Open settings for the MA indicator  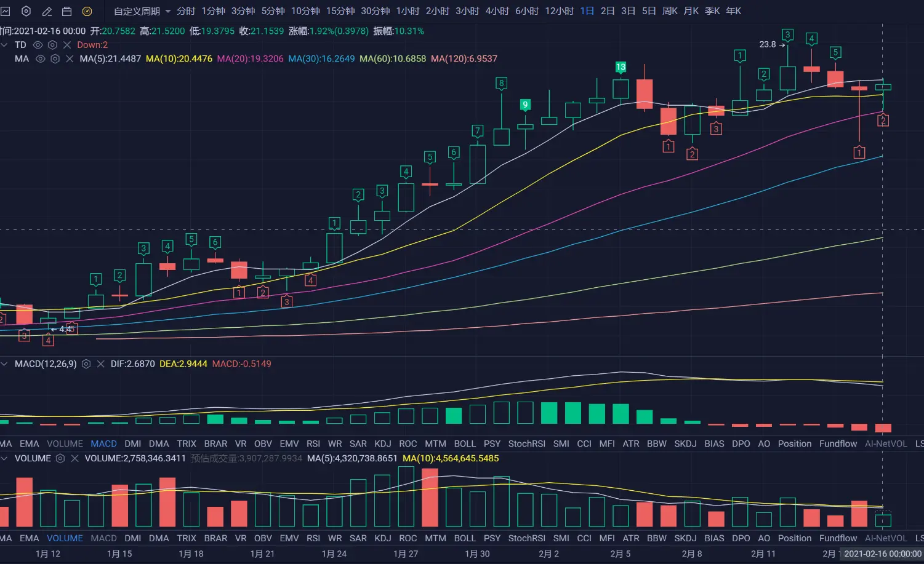click(55, 59)
